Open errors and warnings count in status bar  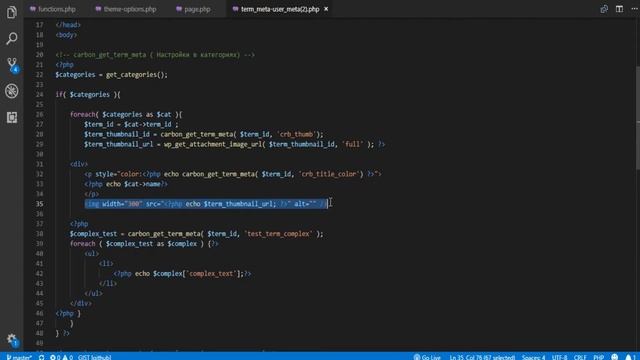(61, 357)
